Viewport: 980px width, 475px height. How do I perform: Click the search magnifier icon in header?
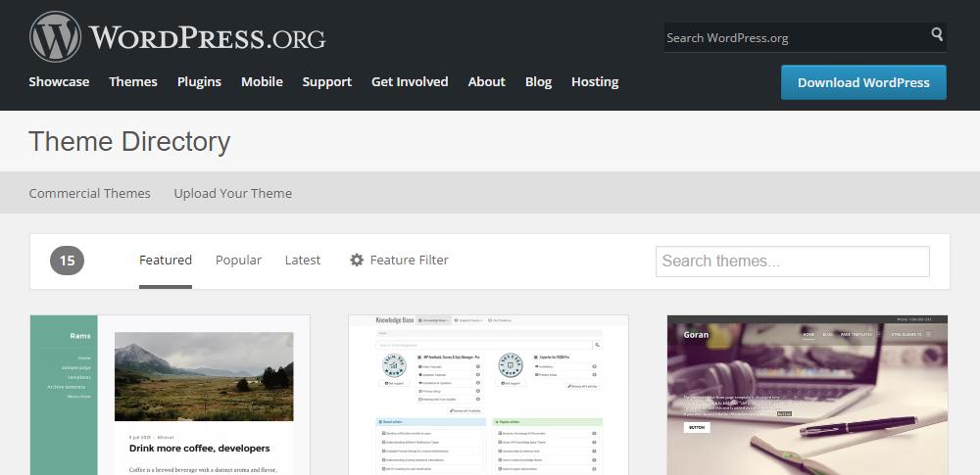click(936, 34)
